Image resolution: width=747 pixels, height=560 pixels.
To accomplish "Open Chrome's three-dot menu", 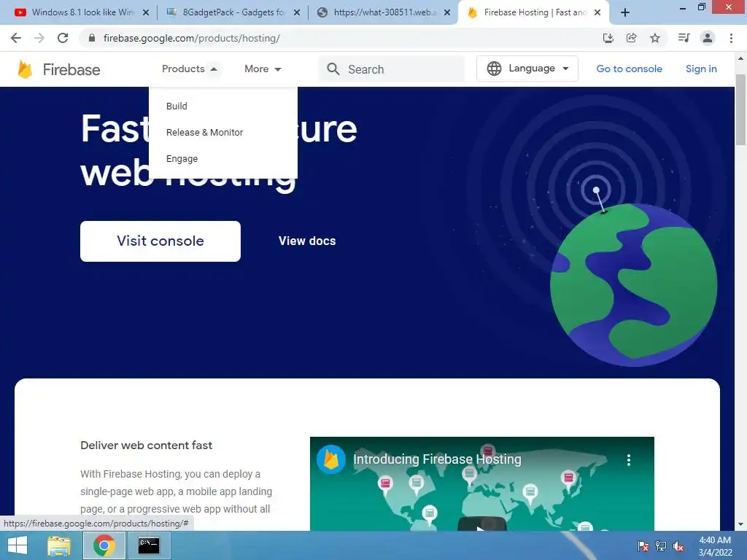I will coord(731,38).
